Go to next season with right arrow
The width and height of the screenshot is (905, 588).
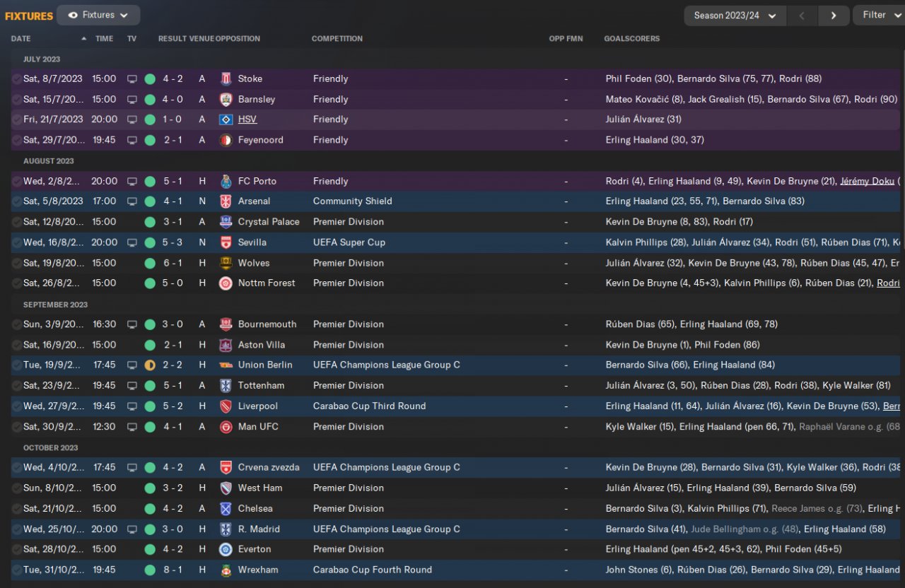[834, 16]
